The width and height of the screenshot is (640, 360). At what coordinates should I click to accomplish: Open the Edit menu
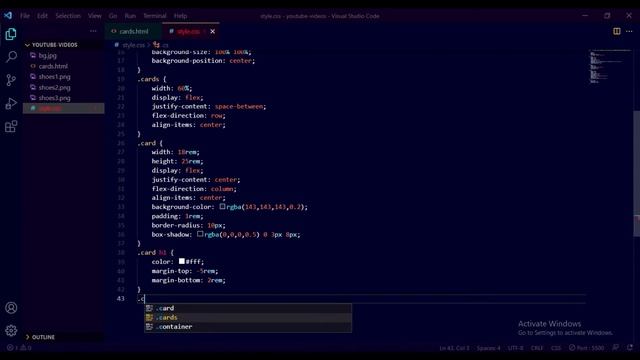[42, 16]
